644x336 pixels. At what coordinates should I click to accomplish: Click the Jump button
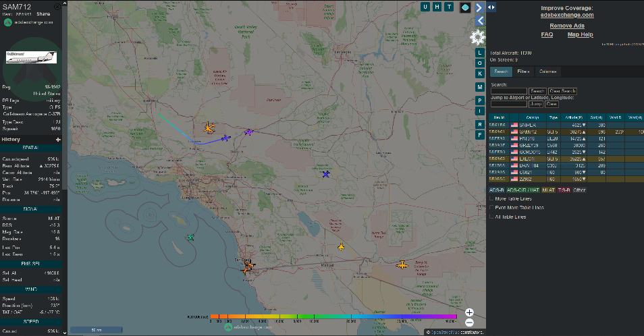[x=535, y=104]
